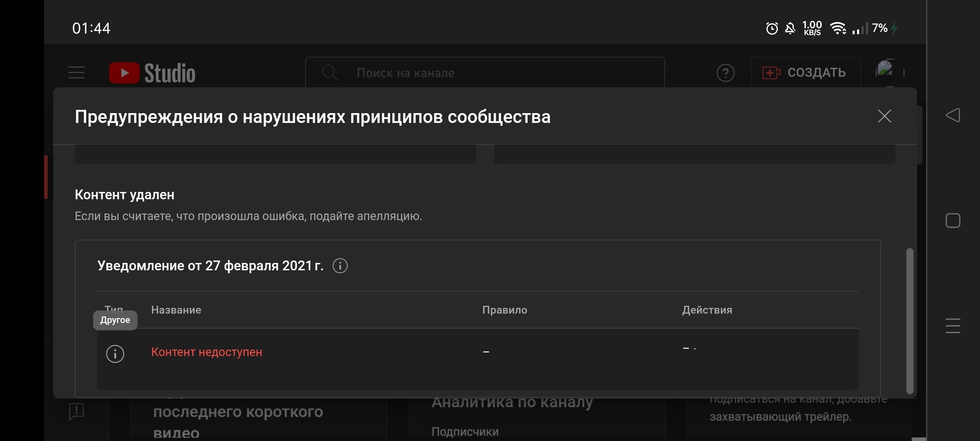Open the help question mark icon
Image resolution: width=980 pixels, height=441 pixels.
coord(726,73)
